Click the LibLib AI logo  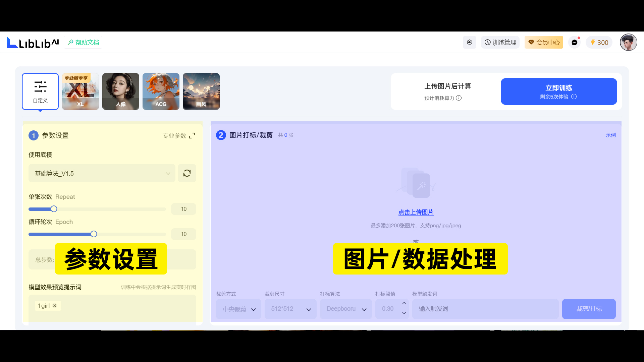coord(33,43)
